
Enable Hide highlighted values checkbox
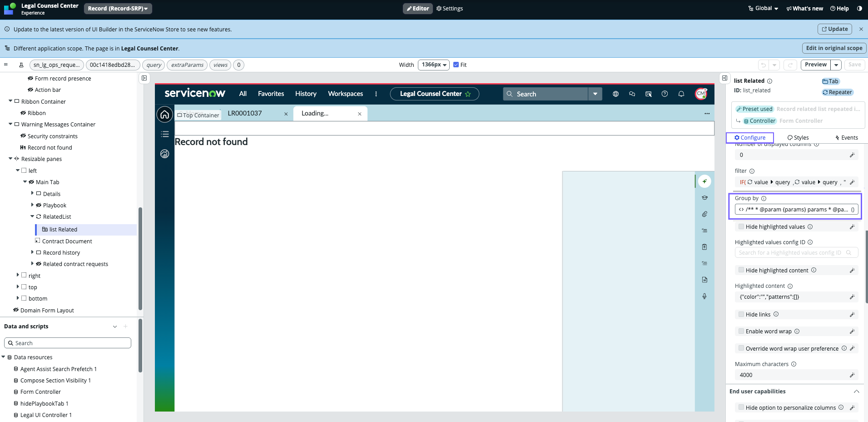741,226
